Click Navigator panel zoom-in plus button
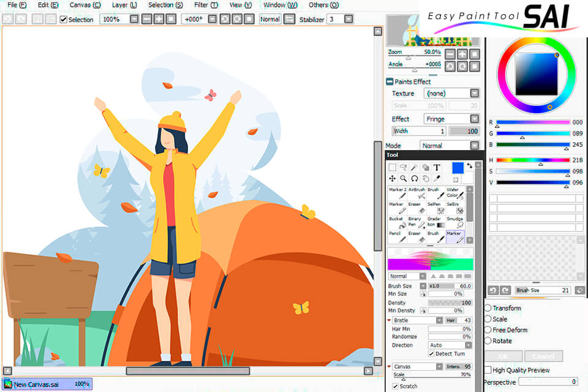 coord(462,55)
